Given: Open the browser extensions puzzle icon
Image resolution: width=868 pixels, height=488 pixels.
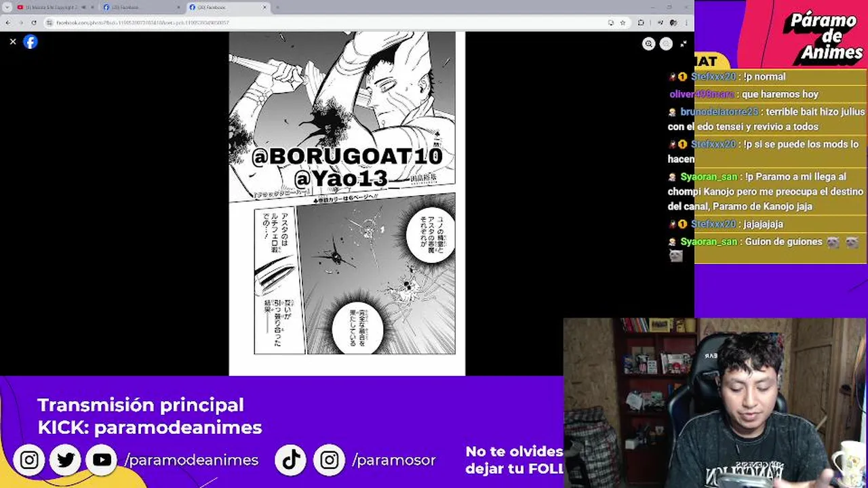Looking at the screenshot, I should tap(641, 22).
